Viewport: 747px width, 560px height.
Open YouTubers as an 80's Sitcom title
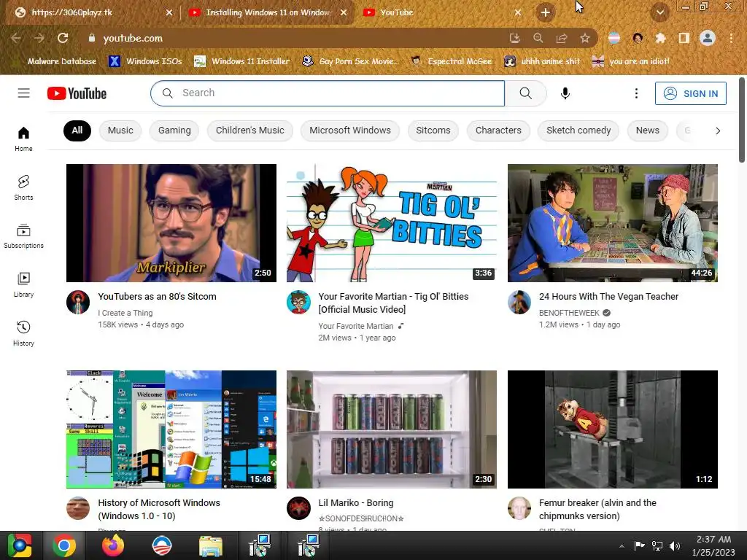pyautogui.click(x=158, y=296)
